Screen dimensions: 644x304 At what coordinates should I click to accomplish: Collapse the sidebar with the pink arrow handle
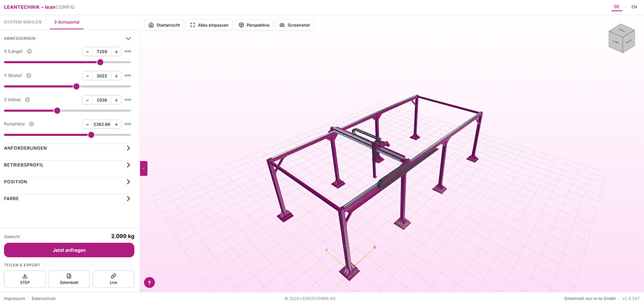click(x=144, y=169)
